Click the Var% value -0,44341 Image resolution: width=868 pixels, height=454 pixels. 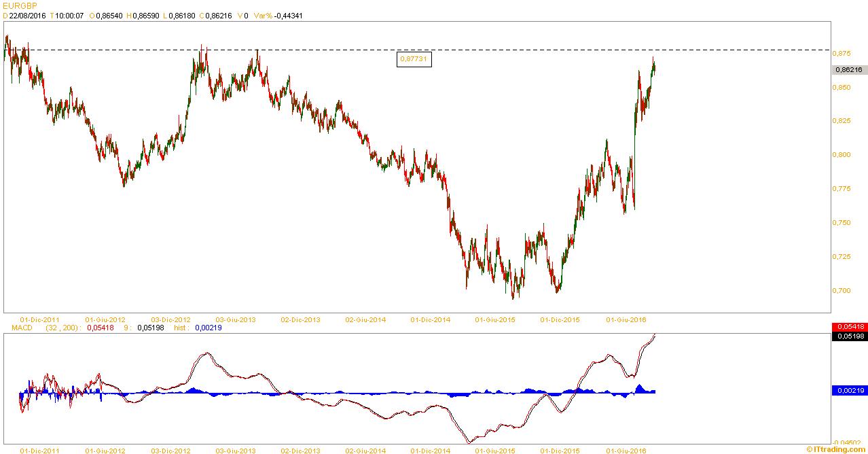(287, 16)
